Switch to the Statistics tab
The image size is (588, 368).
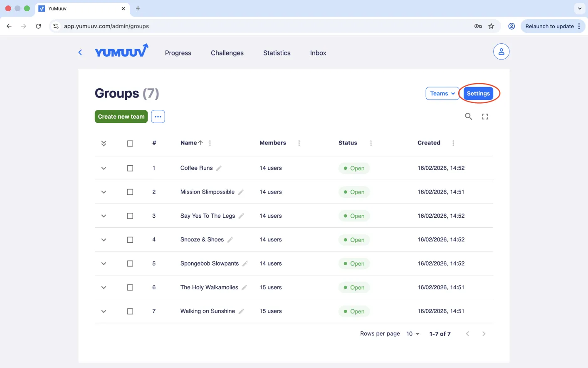coord(277,53)
